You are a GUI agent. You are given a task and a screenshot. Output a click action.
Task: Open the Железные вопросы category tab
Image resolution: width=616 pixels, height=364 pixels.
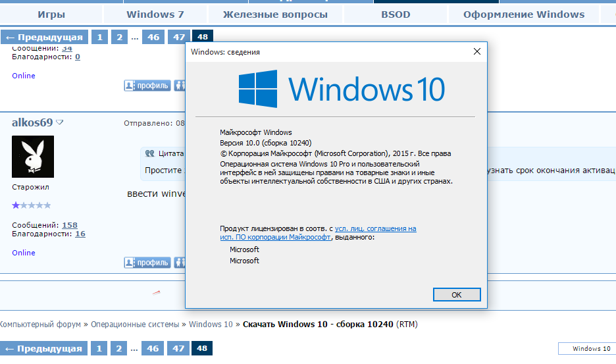[x=275, y=14]
